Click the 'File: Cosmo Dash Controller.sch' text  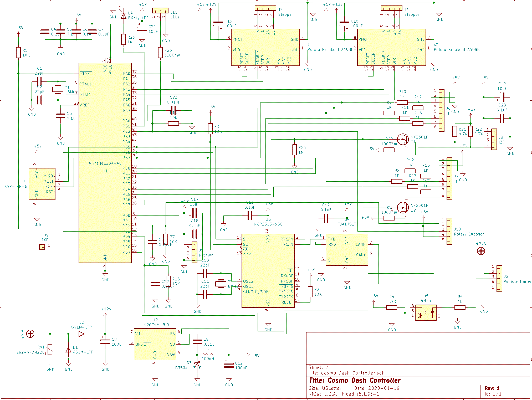pyautogui.click(x=346, y=373)
